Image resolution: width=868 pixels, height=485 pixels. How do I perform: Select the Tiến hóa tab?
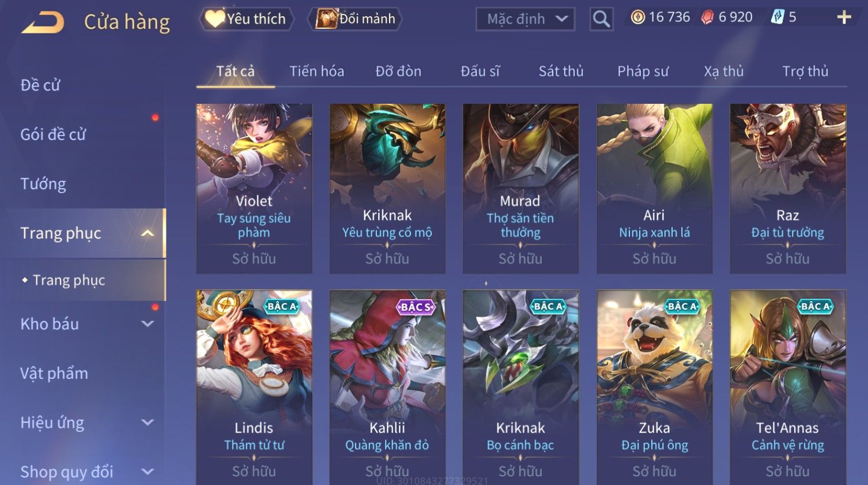click(x=316, y=72)
